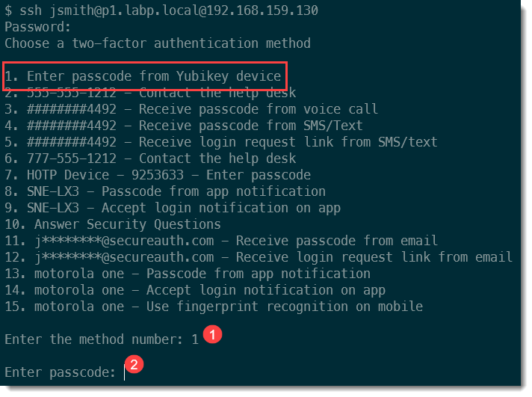
Task: Click the entered method number value
Action: click(x=194, y=339)
